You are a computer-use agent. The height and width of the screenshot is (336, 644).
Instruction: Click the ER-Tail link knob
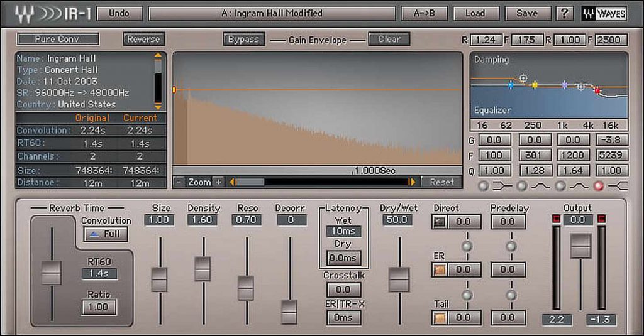point(467,295)
